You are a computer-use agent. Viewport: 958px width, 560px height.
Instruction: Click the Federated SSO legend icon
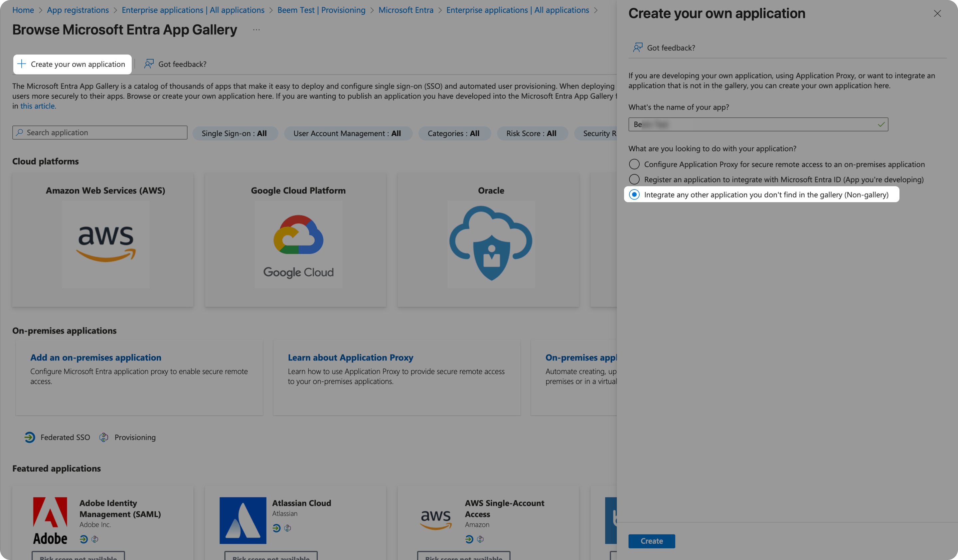click(x=30, y=437)
